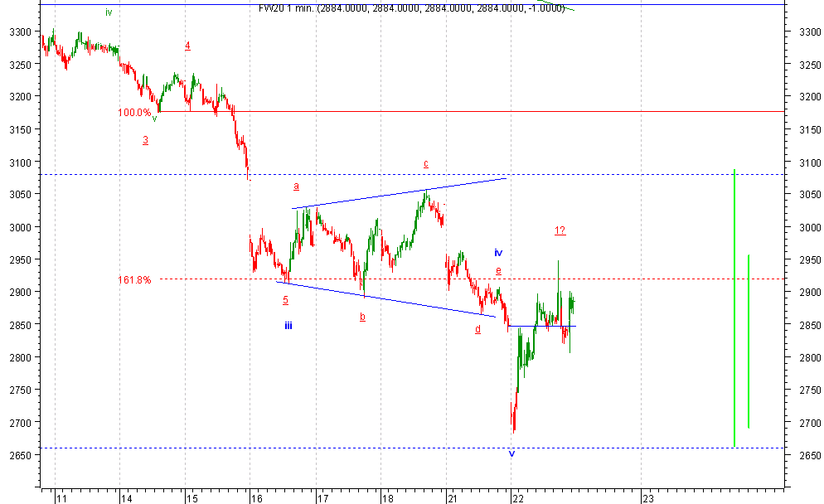Click the red 'a' triangle wave label
824x504 pixels.
tap(296, 187)
